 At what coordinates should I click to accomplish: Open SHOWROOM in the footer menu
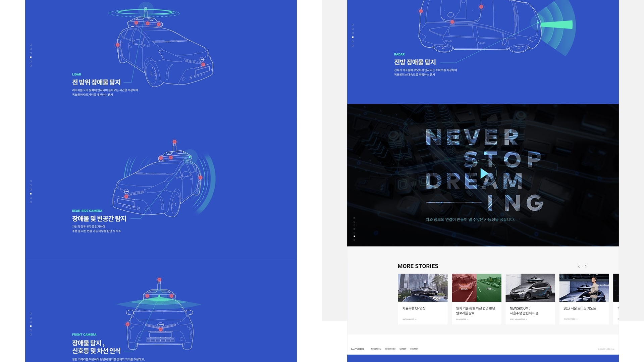[390, 349]
